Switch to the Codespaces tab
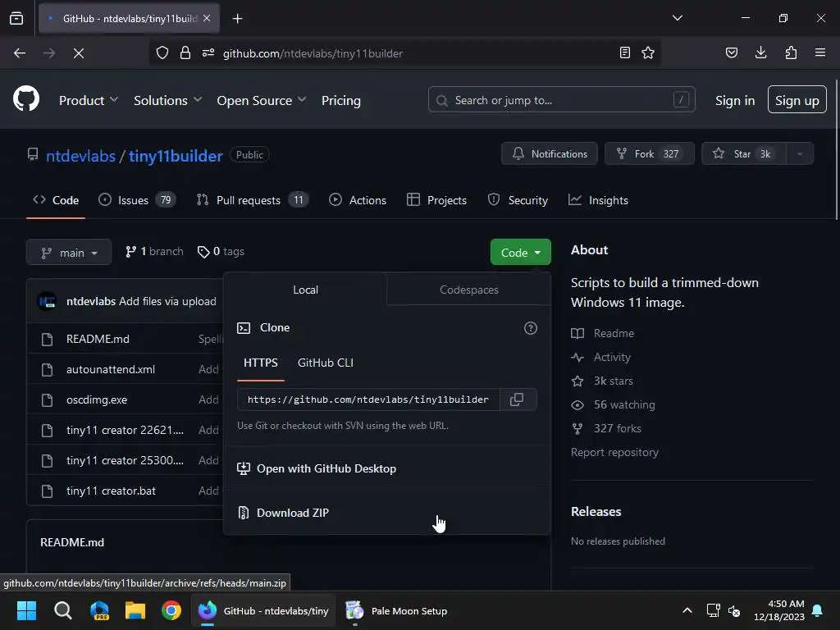 click(468, 290)
